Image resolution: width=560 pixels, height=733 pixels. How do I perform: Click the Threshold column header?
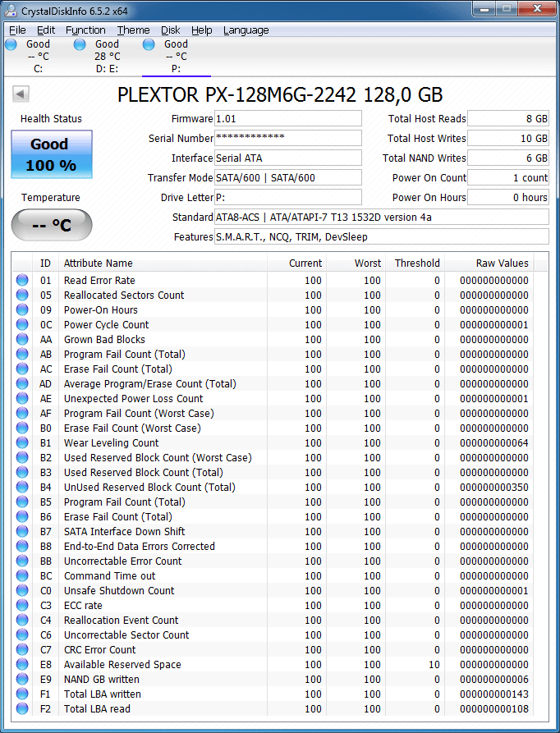click(x=415, y=263)
